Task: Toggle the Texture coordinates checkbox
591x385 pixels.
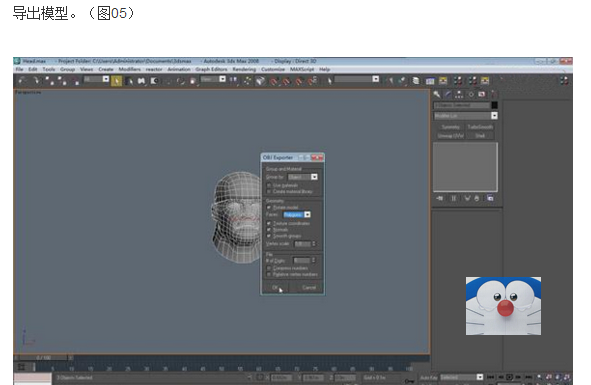Action: [269, 223]
